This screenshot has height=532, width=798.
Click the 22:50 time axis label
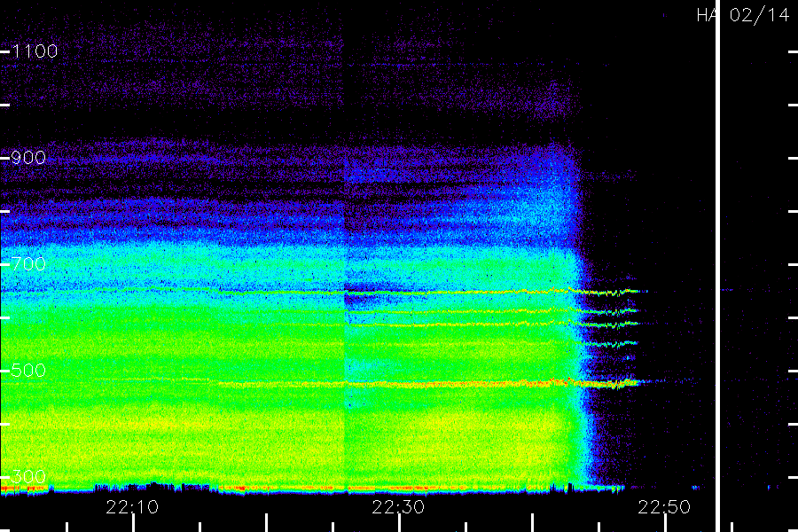tap(664, 507)
